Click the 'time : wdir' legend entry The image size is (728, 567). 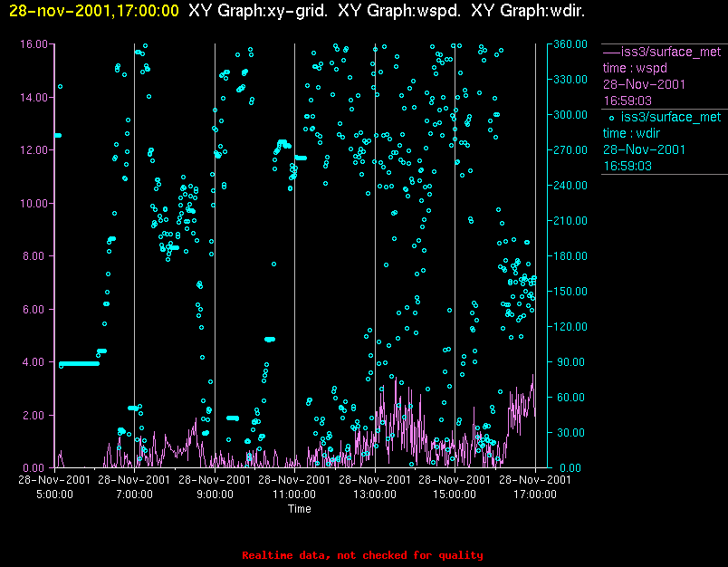tap(631, 134)
